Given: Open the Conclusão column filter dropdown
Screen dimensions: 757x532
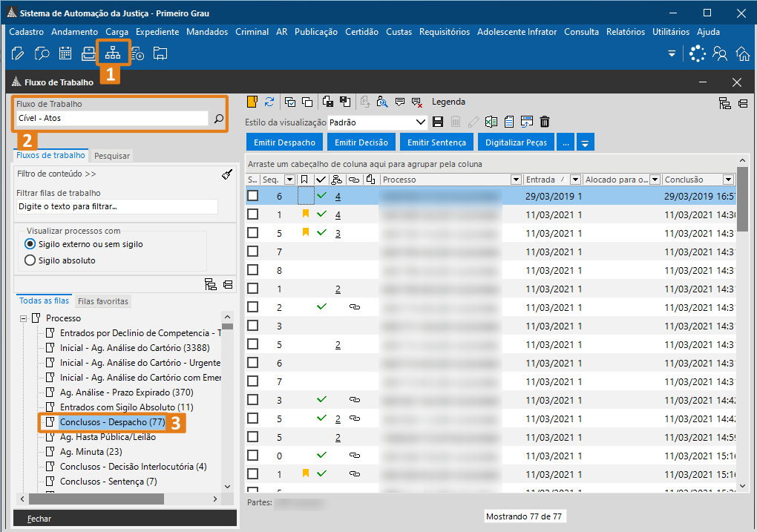Looking at the screenshot, I should tap(729, 180).
